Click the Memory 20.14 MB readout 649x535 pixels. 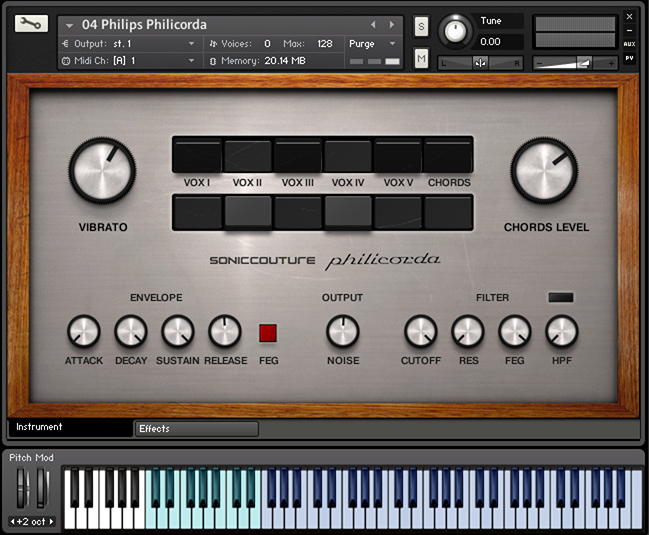258,61
